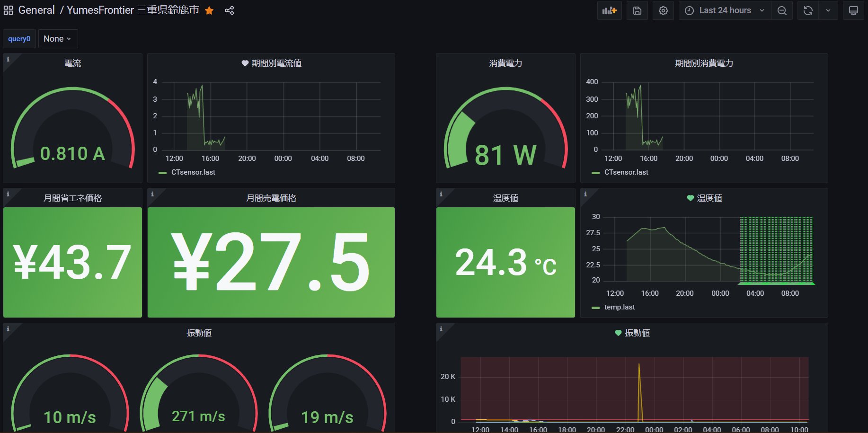Image resolution: width=868 pixels, height=433 pixels.
Task: Toggle CTsensor.last series in 期間別消費電力 legend
Action: [x=626, y=172]
